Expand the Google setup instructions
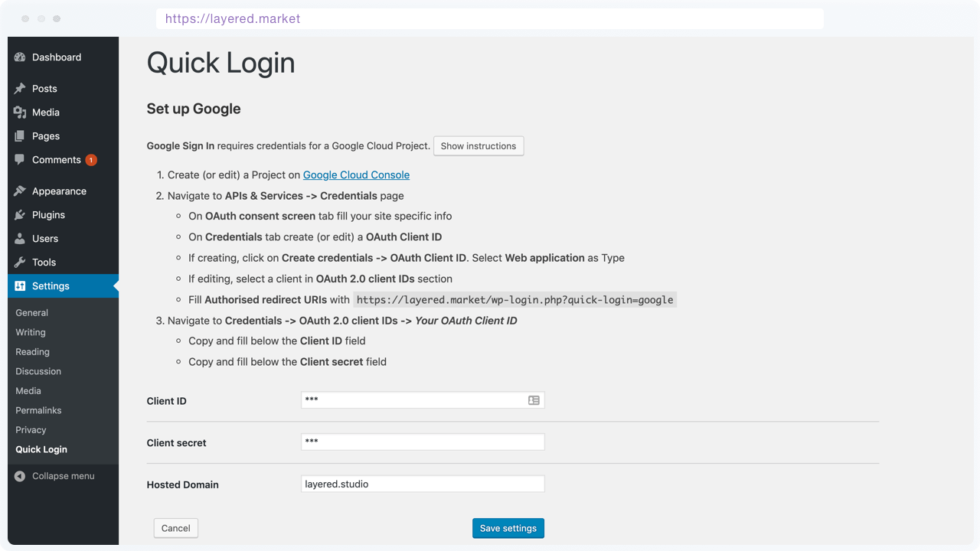This screenshot has width=980, height=551. click(479, 145)
